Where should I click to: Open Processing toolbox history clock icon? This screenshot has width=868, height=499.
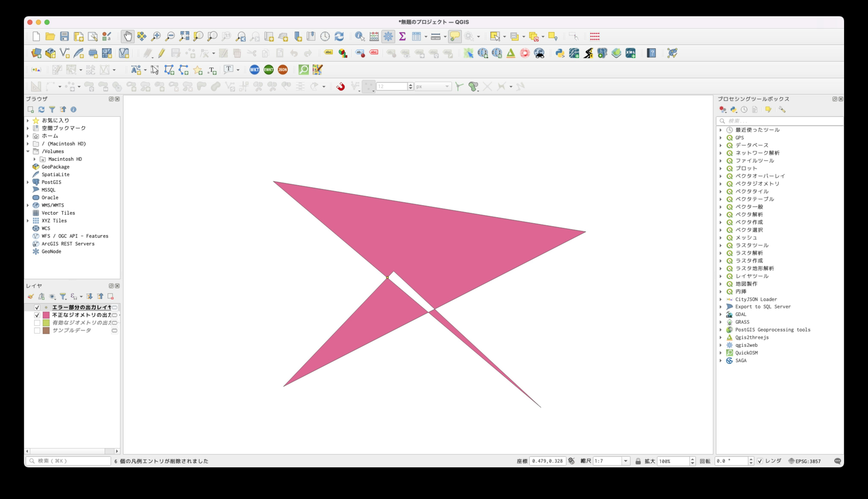pos(744,109)
